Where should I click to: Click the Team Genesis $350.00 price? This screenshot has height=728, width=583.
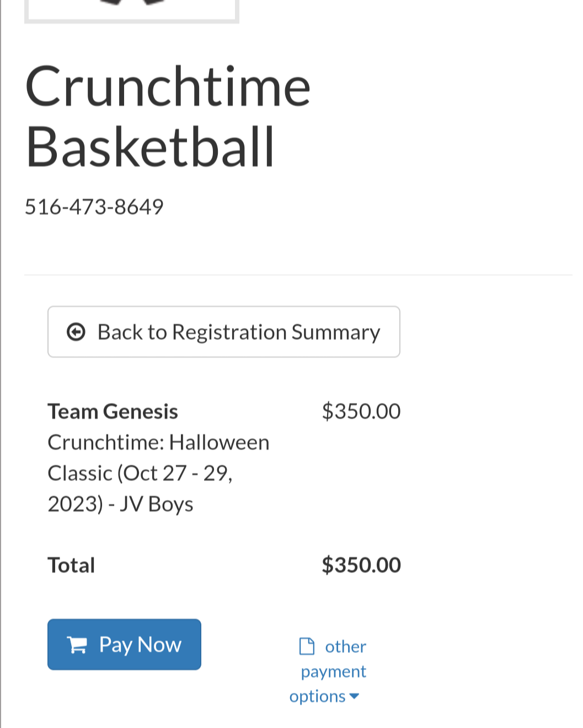tap(361, 411)
